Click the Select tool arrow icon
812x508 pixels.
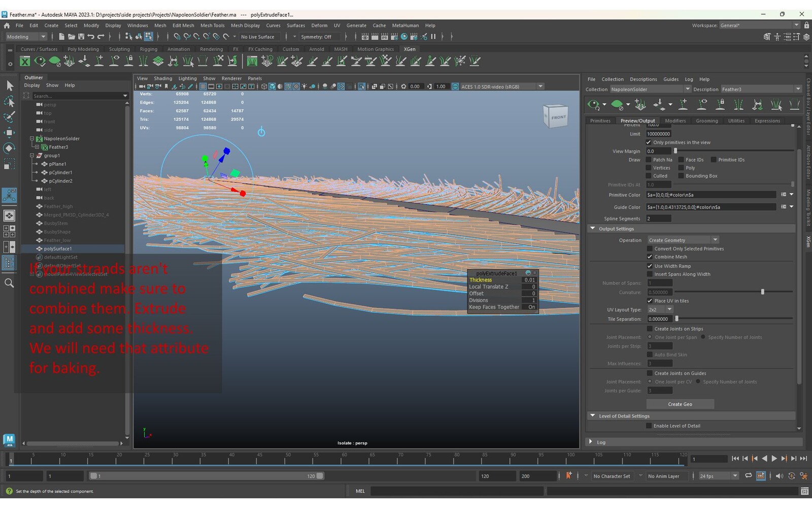pos(9,86)
